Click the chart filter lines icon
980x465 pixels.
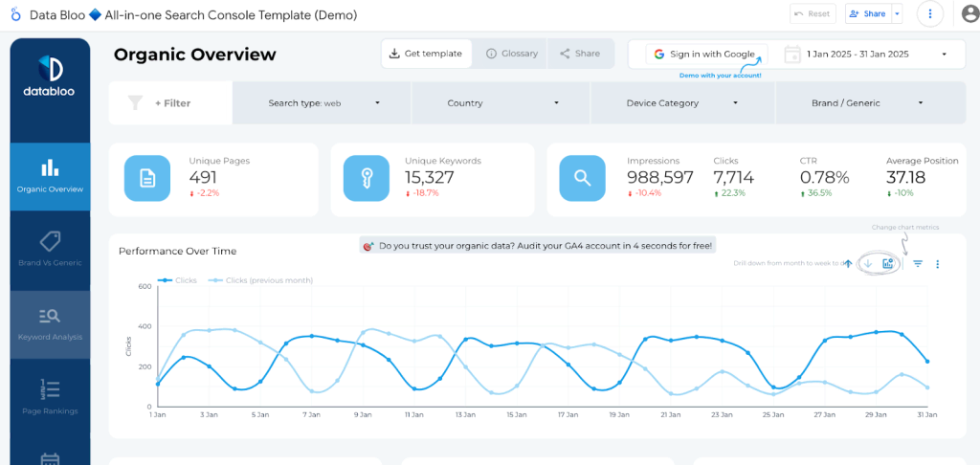pos(918,264)
